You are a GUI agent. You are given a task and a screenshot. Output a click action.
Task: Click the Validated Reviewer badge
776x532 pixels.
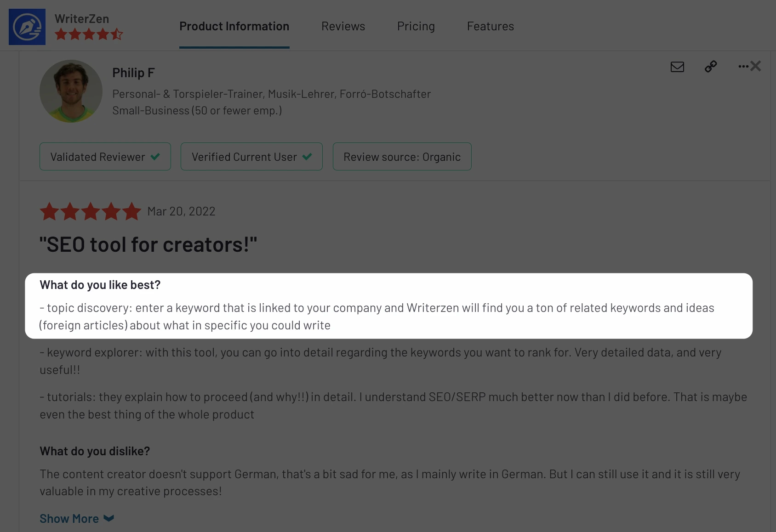(x=105, y=157)
